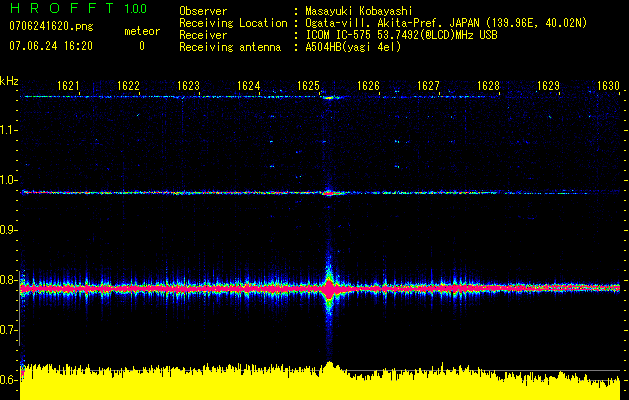Select the 1621 time tick label
Viewport: 629px width, 400px height.
point(69,86)
